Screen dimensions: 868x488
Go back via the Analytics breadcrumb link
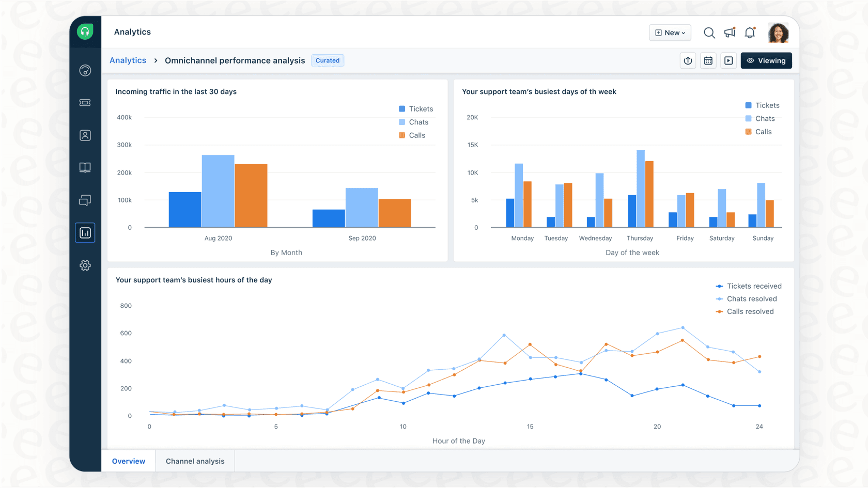(128, 60)
